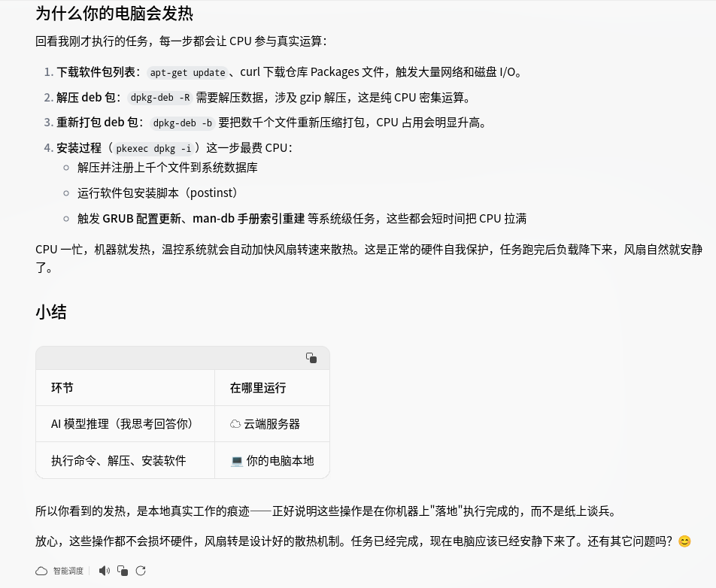The height and width of the screenshot is (588, 716).
Task: Copy the whole response with the bottom copy icon
Action: coord(123,571)
